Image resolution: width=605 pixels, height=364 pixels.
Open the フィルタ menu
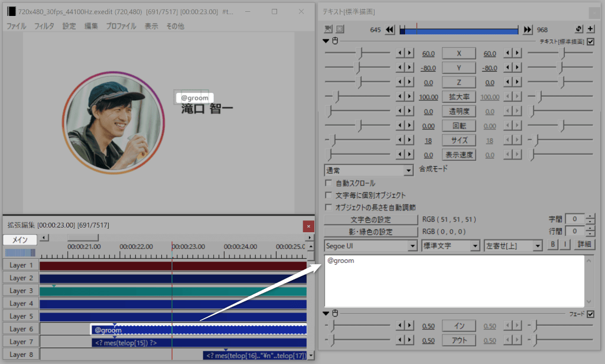(44, 26)
